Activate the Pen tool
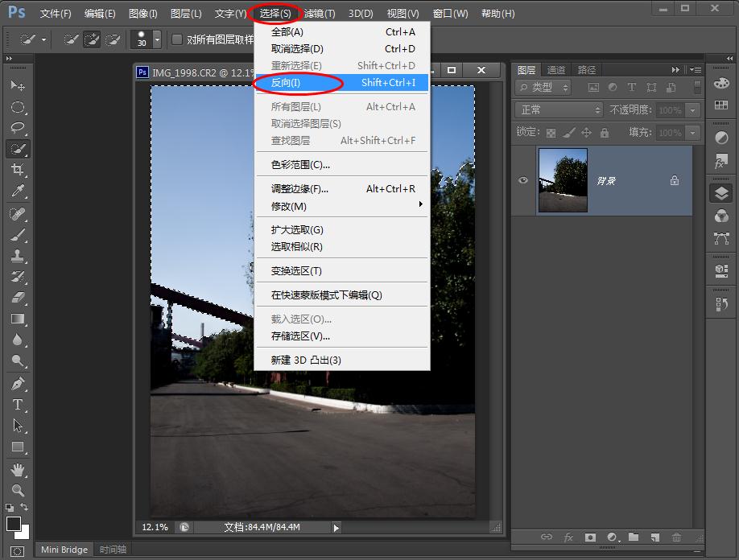Image resolution: width=739 pixels, height=560 pixels. (x=18, y=383)
